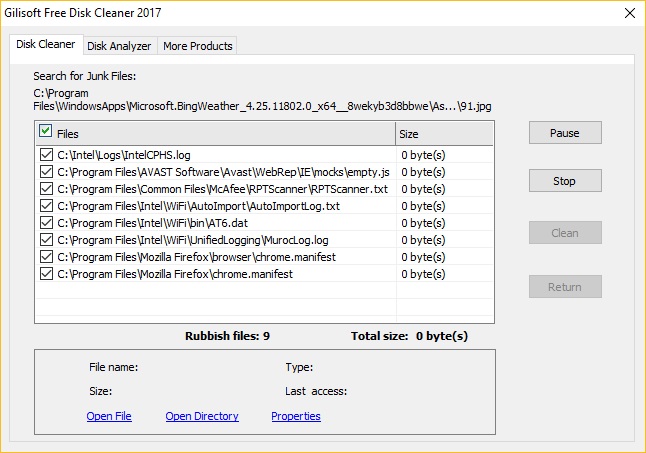Stop the junk file scan

[565, 181]
